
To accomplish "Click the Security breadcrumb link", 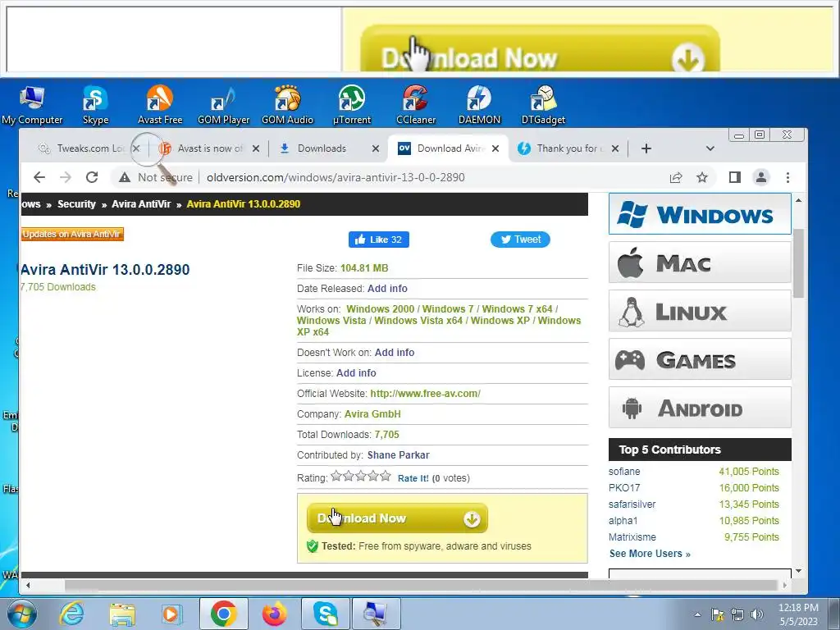I will tap(76, 204).
